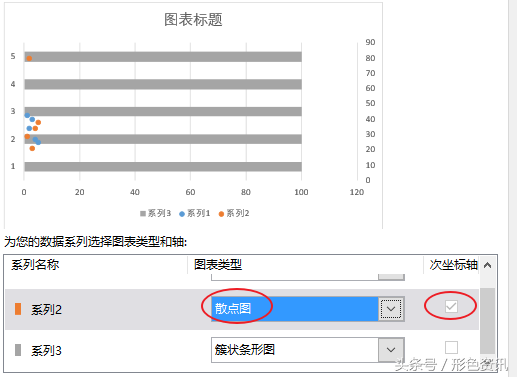Viewport: 517px width, 377px height.
Task: Click the 系列名称 column header
Action: pyautogui.click(x=35, y=265)
